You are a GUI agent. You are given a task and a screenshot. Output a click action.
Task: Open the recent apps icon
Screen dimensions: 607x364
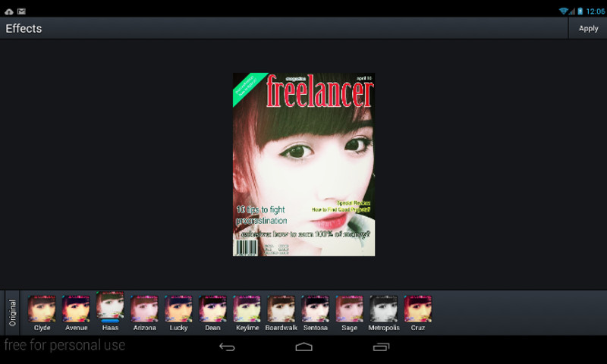tap(381, 347)
